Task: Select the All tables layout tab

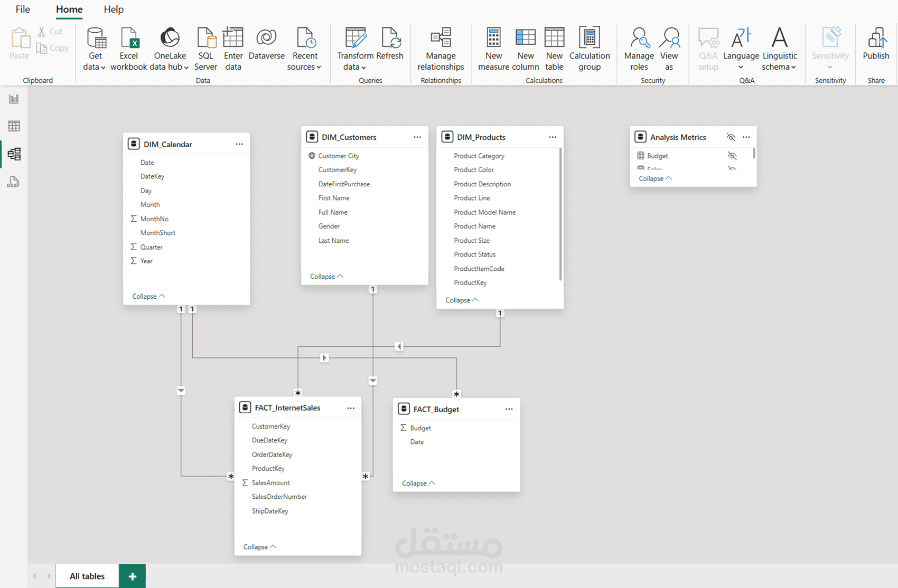Action: (87, 576)
